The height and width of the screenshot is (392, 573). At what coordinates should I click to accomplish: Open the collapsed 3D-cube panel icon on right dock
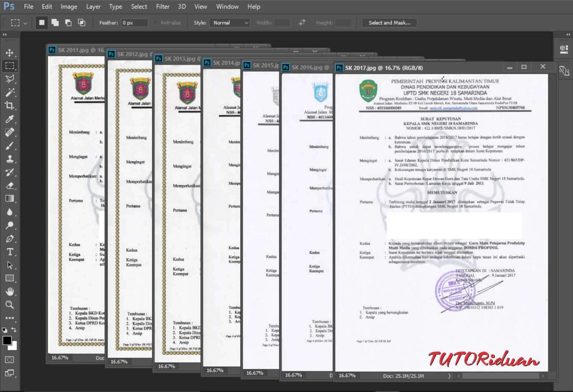(x=564, y=49)
